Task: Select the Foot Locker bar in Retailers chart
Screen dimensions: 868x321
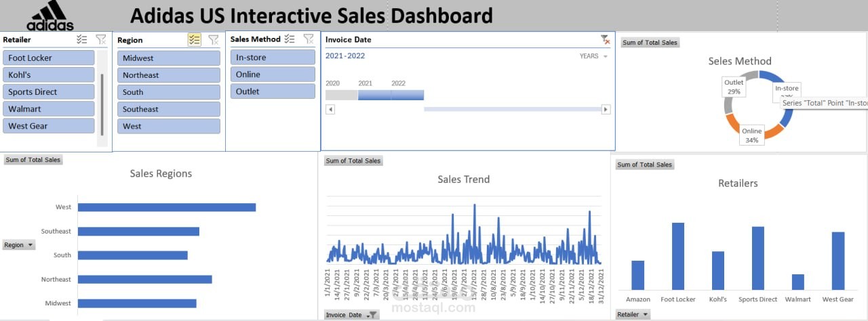Action: tap(678, 256)
